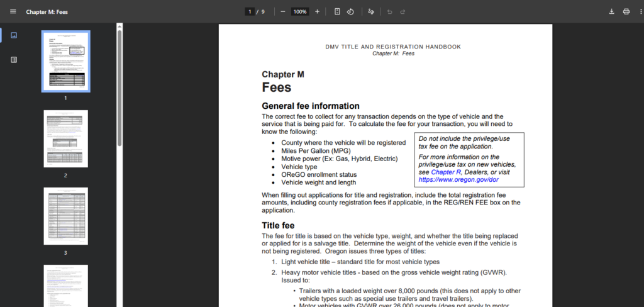Jump to page 3 thumbnail
Image resolution: width=644 pixels, height=307 pixels.
tap(65, 216)
